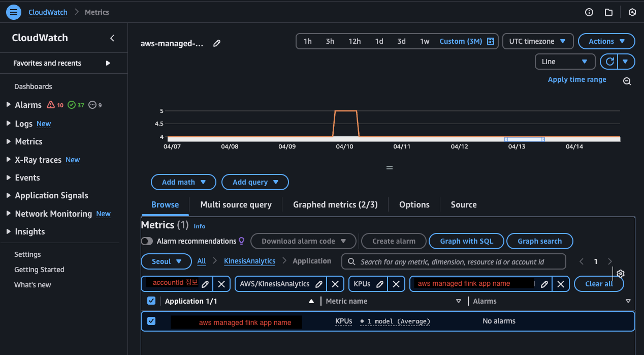Open the Line chart type dropdown

click(x=565, y=62)
